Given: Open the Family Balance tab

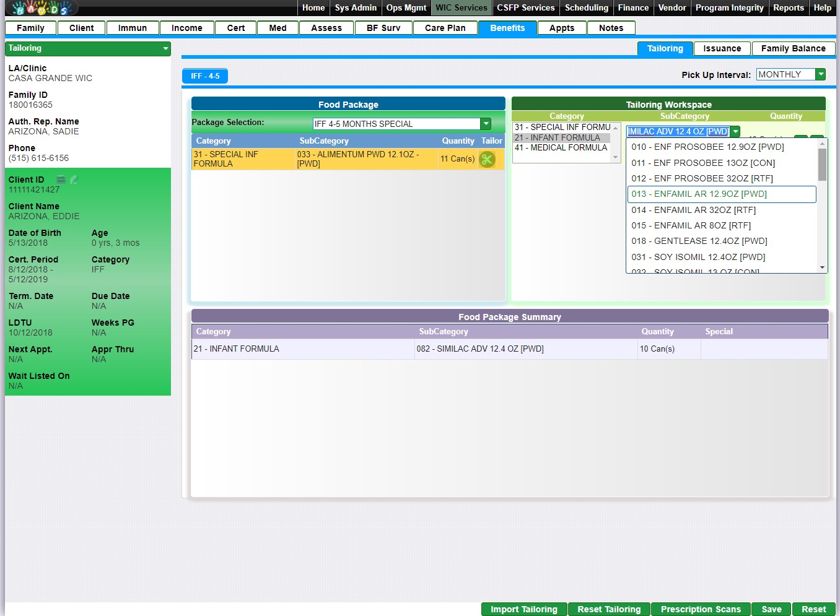Looking at the screenshot, I should pos(793,48).
